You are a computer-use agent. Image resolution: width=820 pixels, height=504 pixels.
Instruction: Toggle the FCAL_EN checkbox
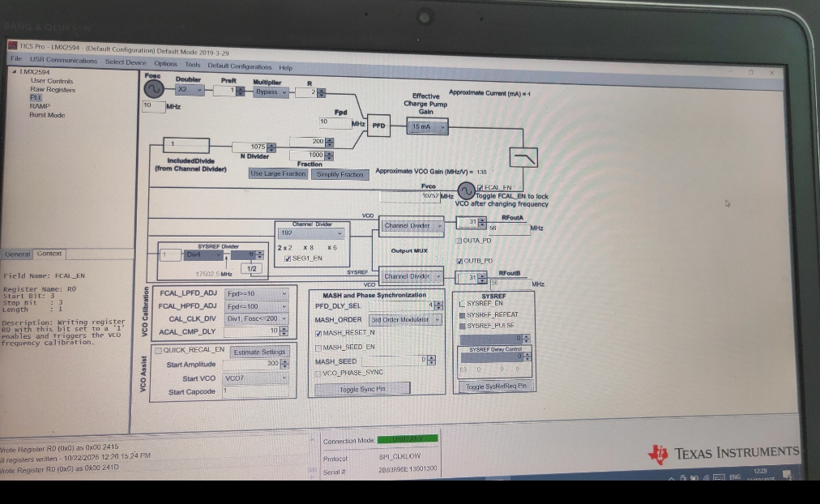480,188
